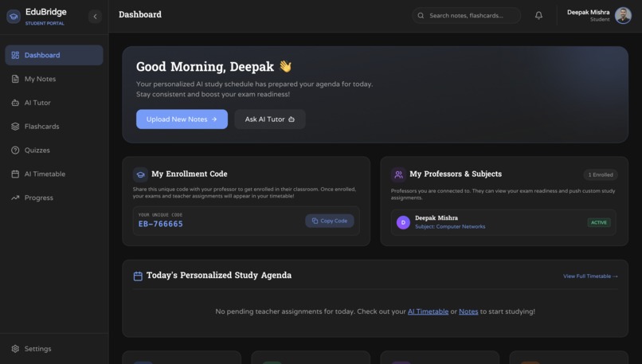Click the Flashcards stack icon
Screen dimensions: 642x364
(x=15, y=127)
